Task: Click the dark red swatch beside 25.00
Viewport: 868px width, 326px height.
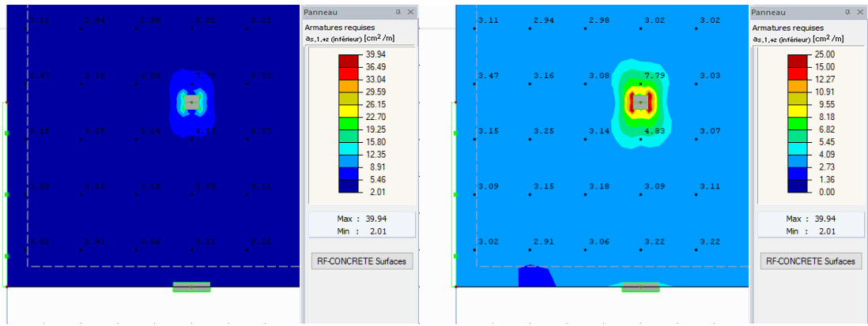Action: pos(797,61)
